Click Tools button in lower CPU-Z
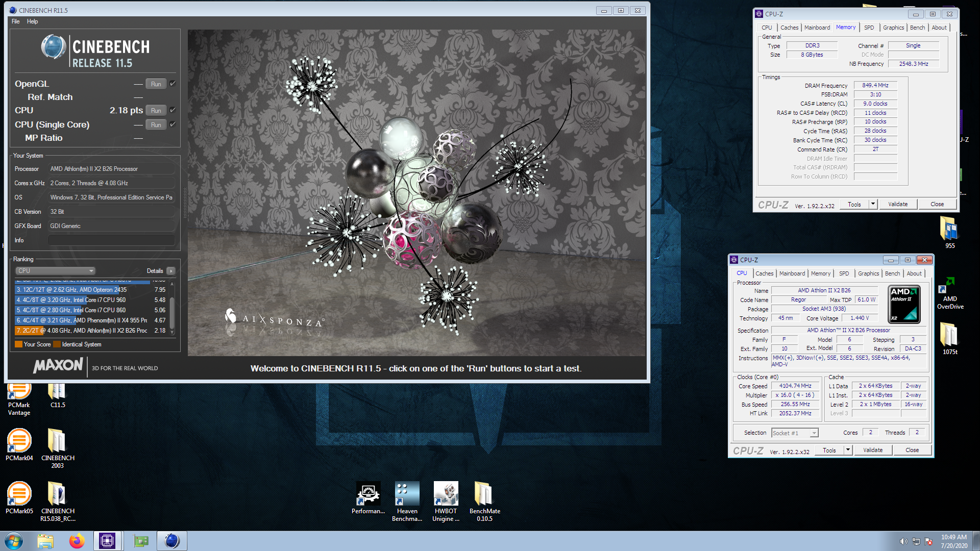This screenshot has width=980, height=551. tap(829, 450)
